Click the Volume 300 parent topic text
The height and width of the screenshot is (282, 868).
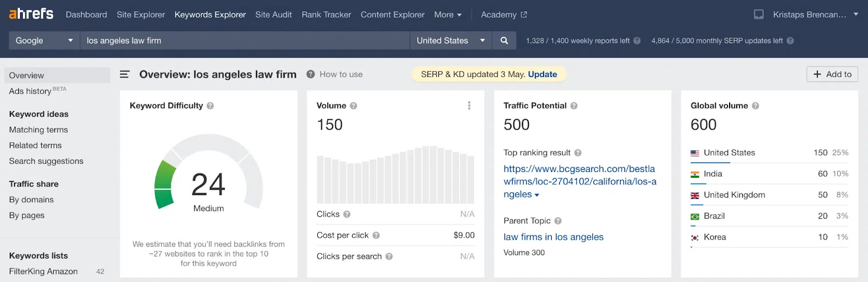click(x=524, y=253)
